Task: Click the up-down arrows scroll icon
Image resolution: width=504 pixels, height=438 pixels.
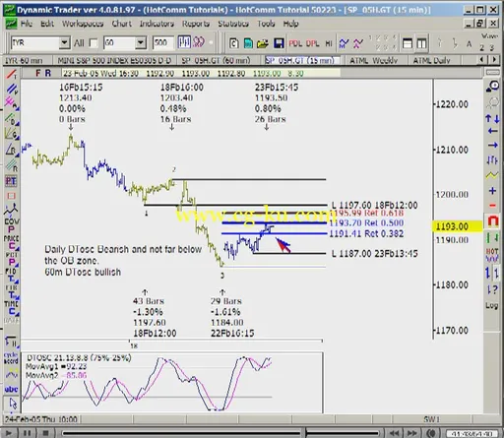Action: [x=492, y=119]
